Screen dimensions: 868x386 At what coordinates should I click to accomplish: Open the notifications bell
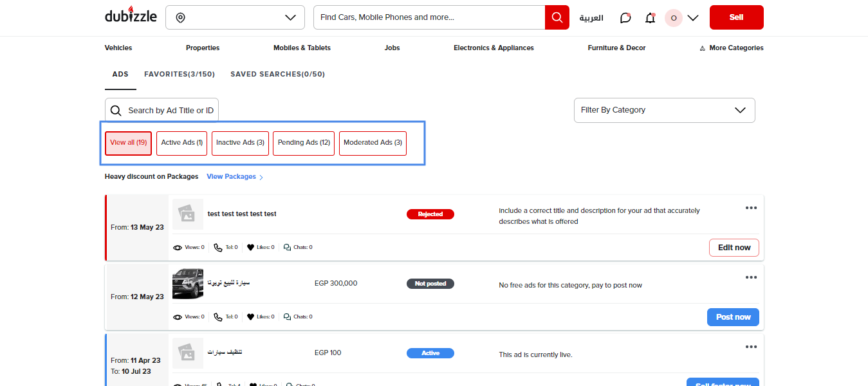(x=650, y=18)
